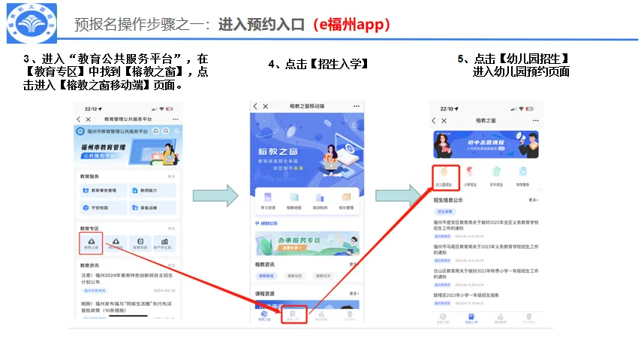644x363 pixels.
Task: Open 教育事务管理 service tile
Action: pos(103,190)
